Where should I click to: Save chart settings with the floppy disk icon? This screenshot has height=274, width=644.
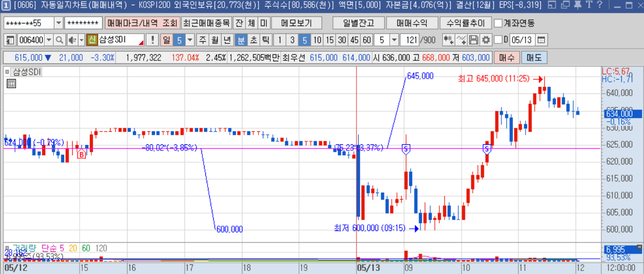pyautogui.click(x=473, y=40)
